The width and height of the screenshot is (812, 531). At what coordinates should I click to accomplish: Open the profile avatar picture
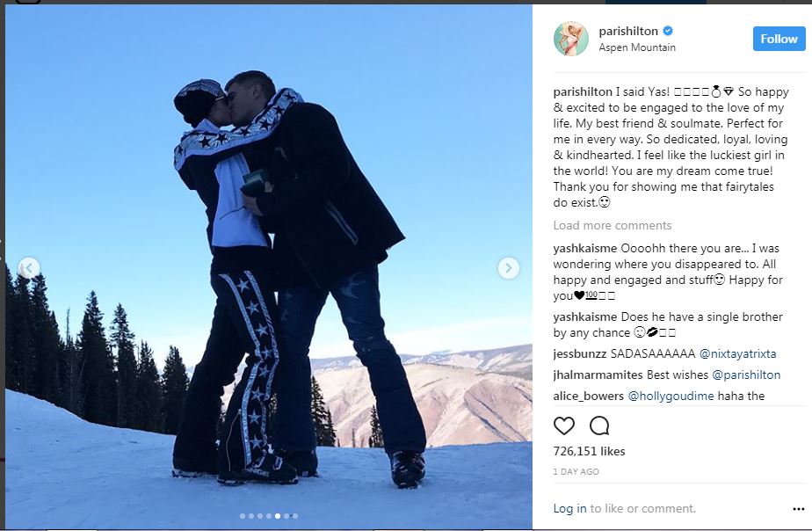pos(571,39)
